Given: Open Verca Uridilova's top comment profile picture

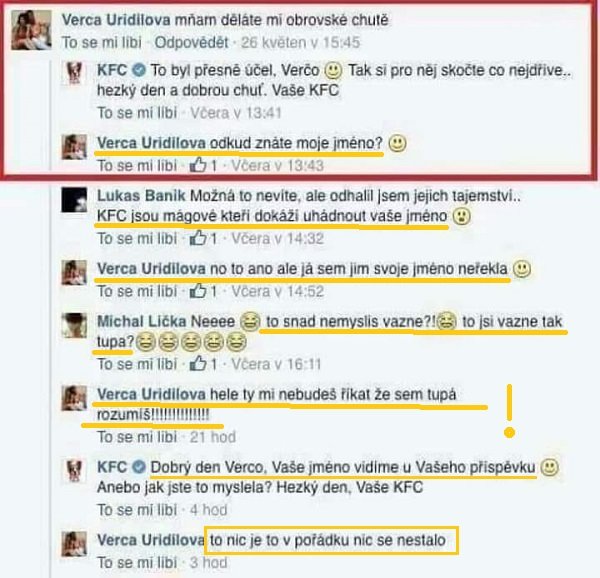Looking at the screenshot, I should point(31,30).
